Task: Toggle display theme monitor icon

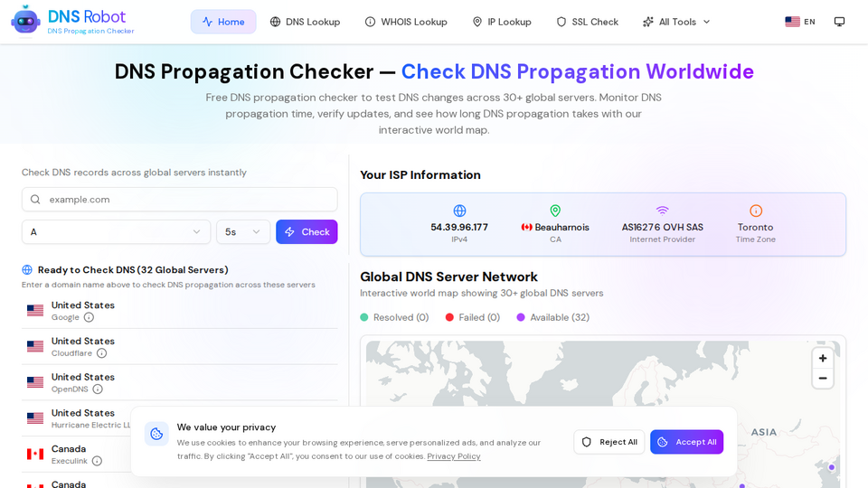Action: 839,22
